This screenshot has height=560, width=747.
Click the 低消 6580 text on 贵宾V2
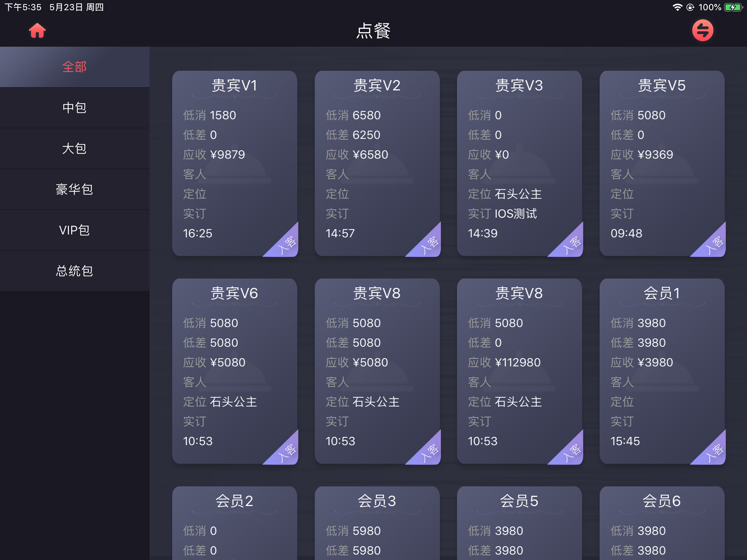(353, 115)
